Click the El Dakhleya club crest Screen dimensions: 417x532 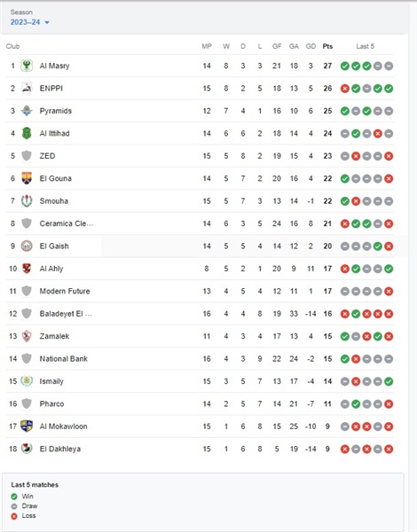(x=27, y=449)
